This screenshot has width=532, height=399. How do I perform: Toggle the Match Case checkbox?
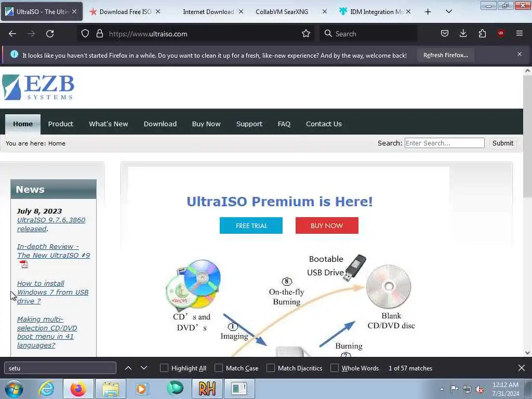pos(219,368)
